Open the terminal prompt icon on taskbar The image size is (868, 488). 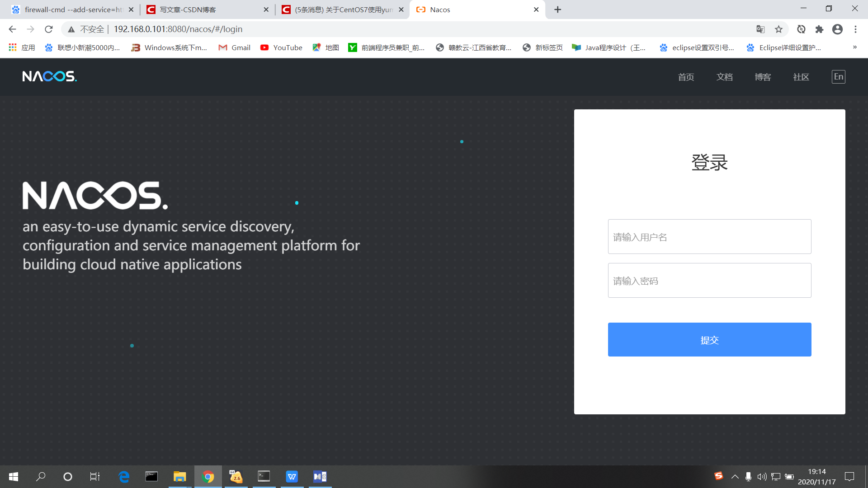pos(264,477)
